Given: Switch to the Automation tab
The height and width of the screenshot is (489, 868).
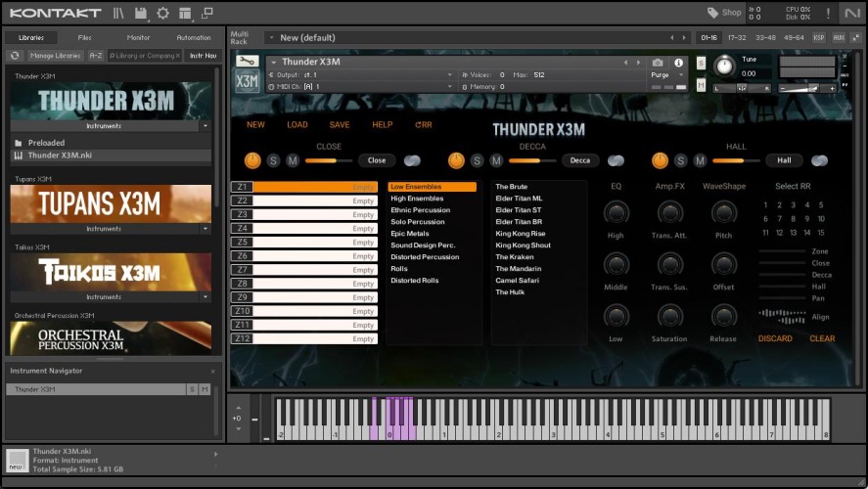Looking at the screenshot, I should 193,37.
